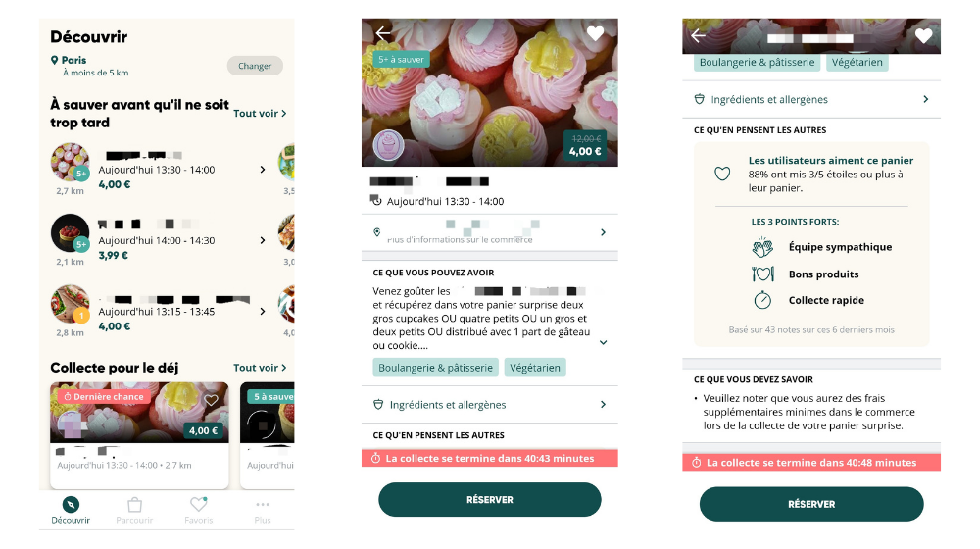This screenshot has height=549, width=980.
Task: Toggle favorite heart on large cupcake photo
Action: click(x=596, y=33)
